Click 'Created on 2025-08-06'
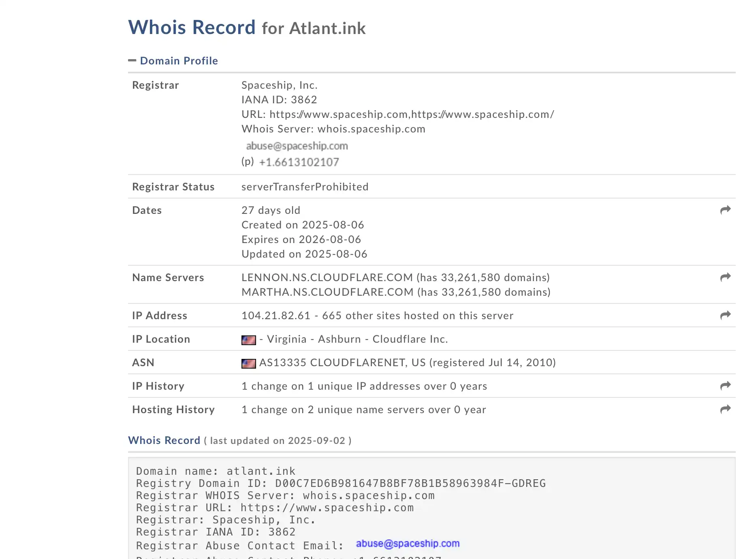Image resolution: width=756 pixels, height=559 pixels. point(303,225)
